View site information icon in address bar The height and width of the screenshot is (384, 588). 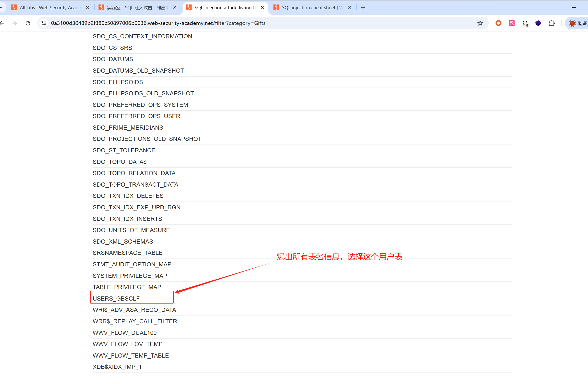[x=44, y=23]
